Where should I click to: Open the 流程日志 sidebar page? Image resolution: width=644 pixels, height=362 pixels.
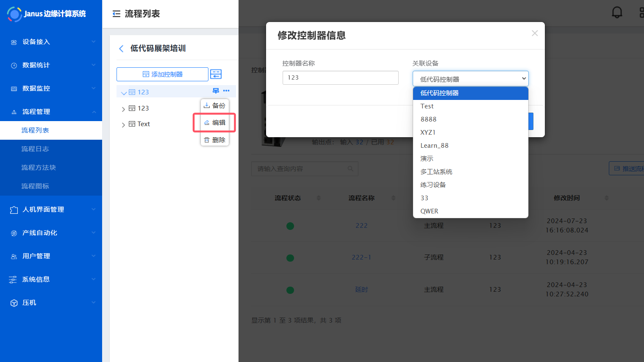point(35,149)
